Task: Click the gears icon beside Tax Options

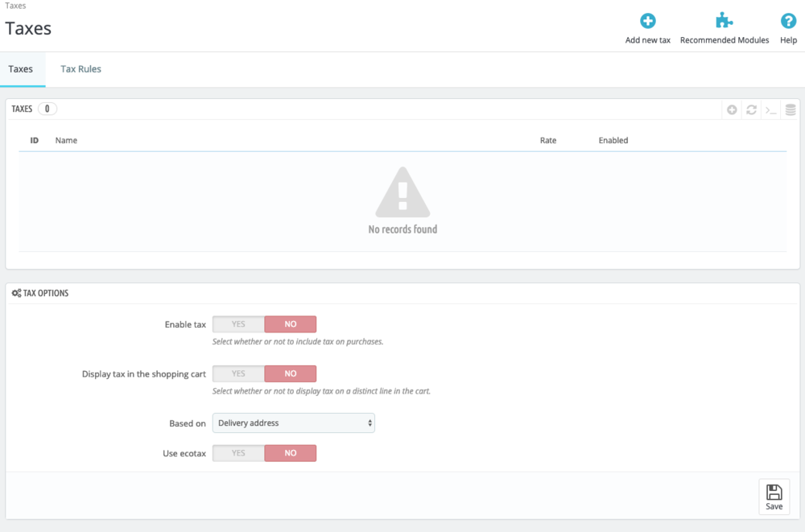Action: click(x=16, y=292)
